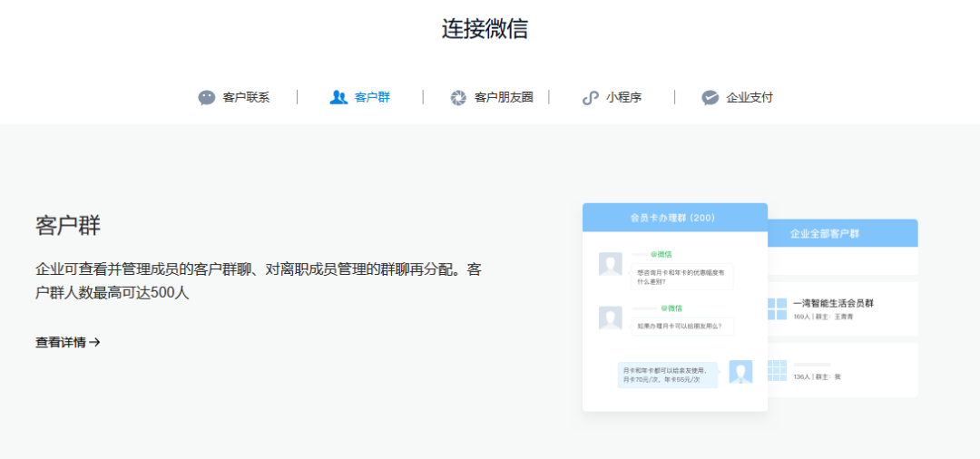Click the first @微信 sender label
Screen dimensions: 980x459
tap(661, 254)
